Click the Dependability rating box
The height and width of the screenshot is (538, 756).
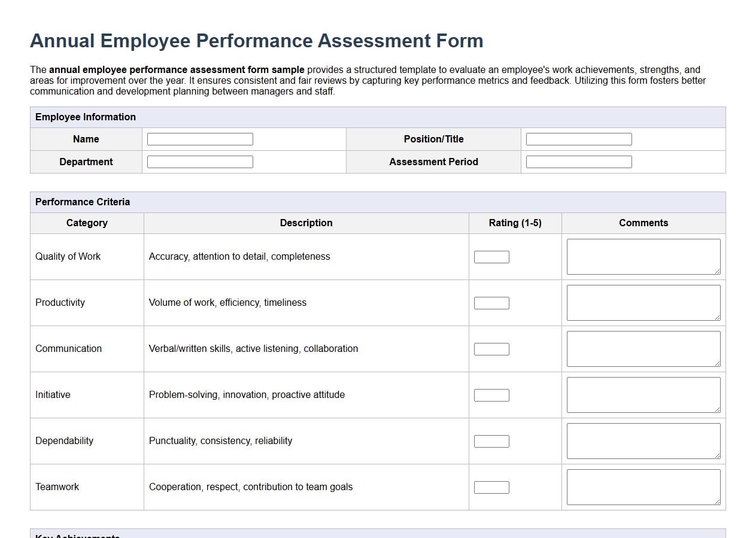[491, 440]
